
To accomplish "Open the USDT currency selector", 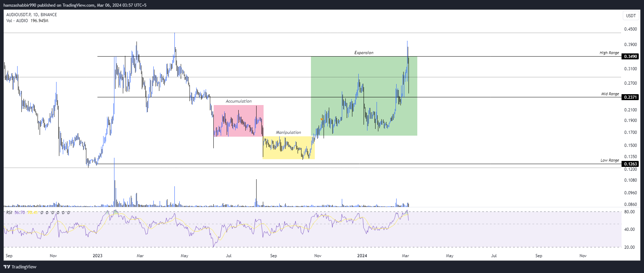I will pyautogui.click(x=631, y=15).
